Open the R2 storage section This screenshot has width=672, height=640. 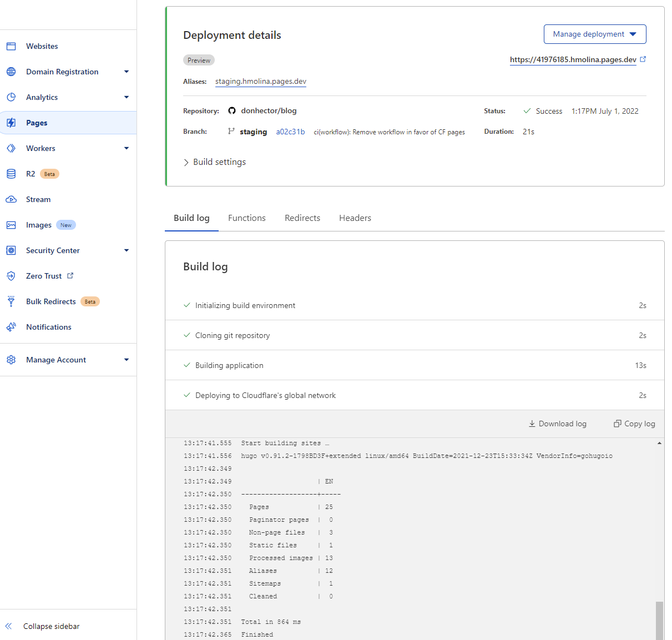(11, 174)
